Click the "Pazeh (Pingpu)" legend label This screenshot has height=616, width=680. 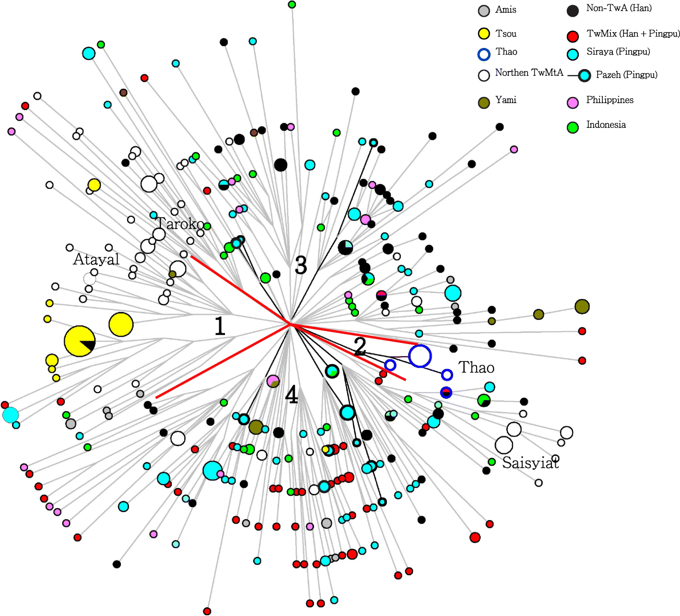coord(626,75)
